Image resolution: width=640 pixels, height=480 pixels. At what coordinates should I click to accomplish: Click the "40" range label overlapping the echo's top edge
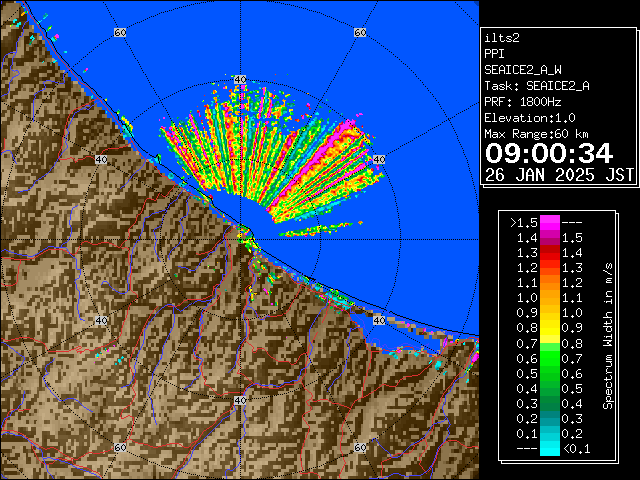(x=240, y=80)
